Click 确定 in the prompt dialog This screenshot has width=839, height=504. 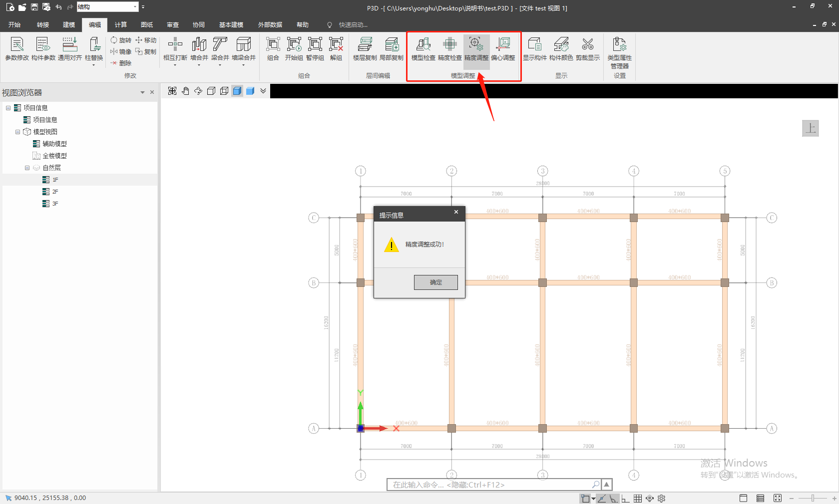point(435,282)
